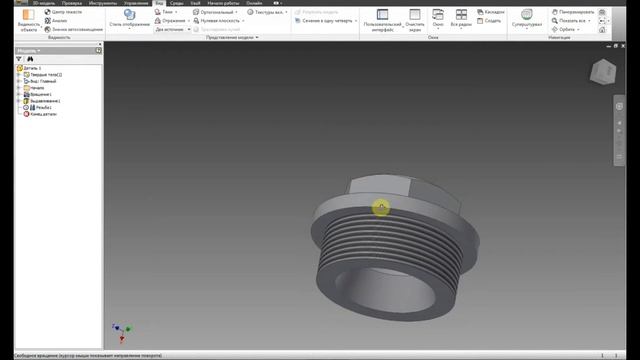Toggle the Analysis (Анализ) visibility option

tap(56, 20)
